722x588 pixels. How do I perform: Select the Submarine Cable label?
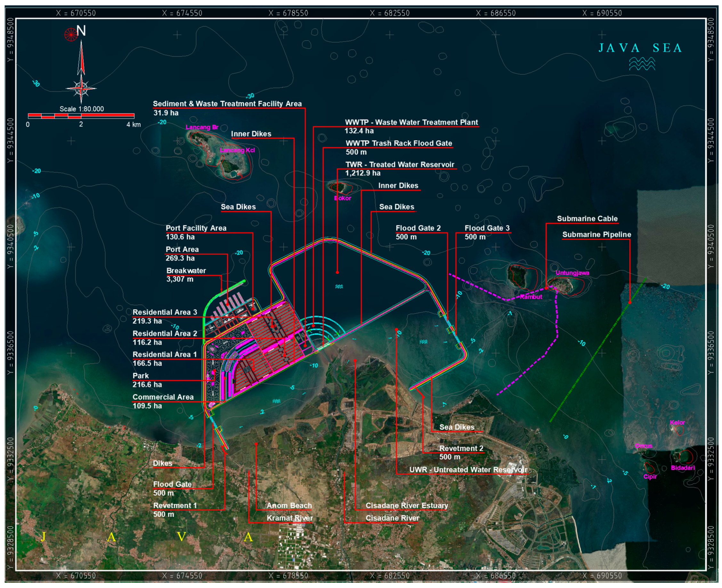click(x=587, y=219)
